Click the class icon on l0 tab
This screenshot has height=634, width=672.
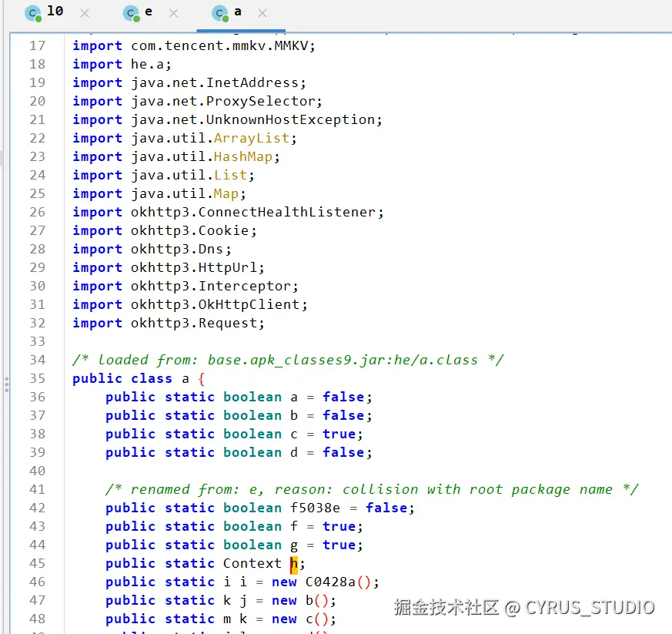point(33,14)
